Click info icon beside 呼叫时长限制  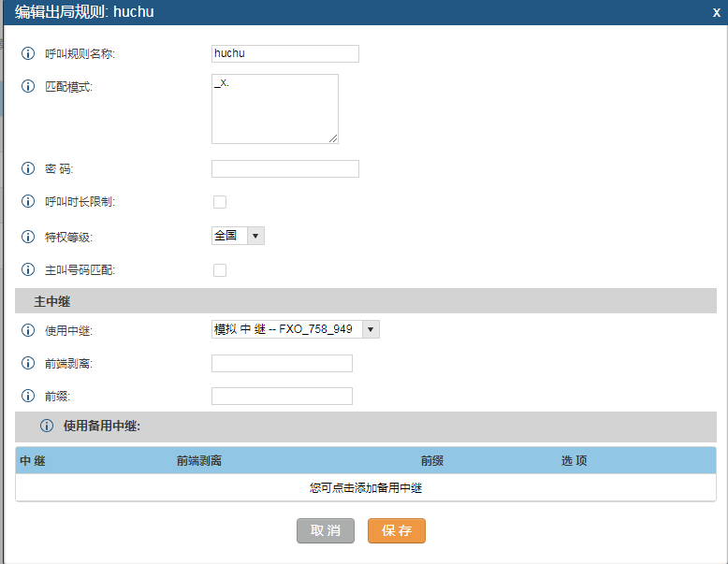pos(27,201)
